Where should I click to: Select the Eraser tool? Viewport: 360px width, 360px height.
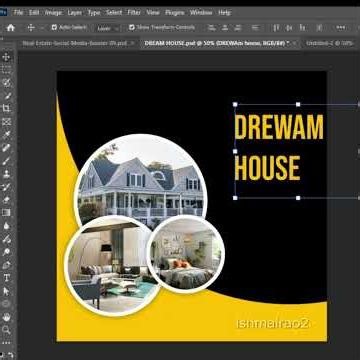coord(6,200)
